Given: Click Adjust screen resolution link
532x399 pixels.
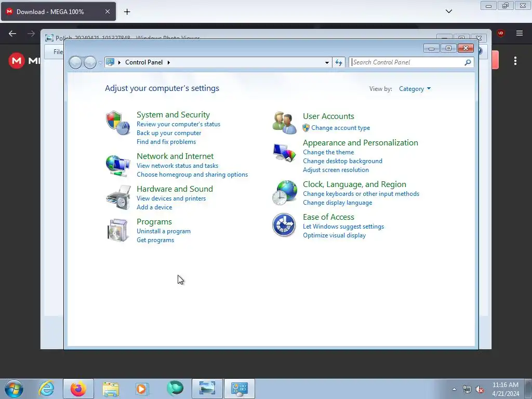Looking at the screenshot, I should tap(336, 170).
